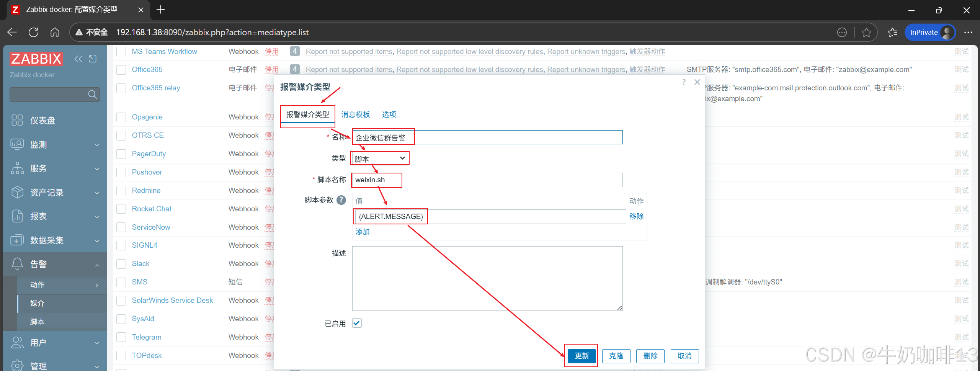
Task: Click the InPrivate profile button
Action: 930,33
